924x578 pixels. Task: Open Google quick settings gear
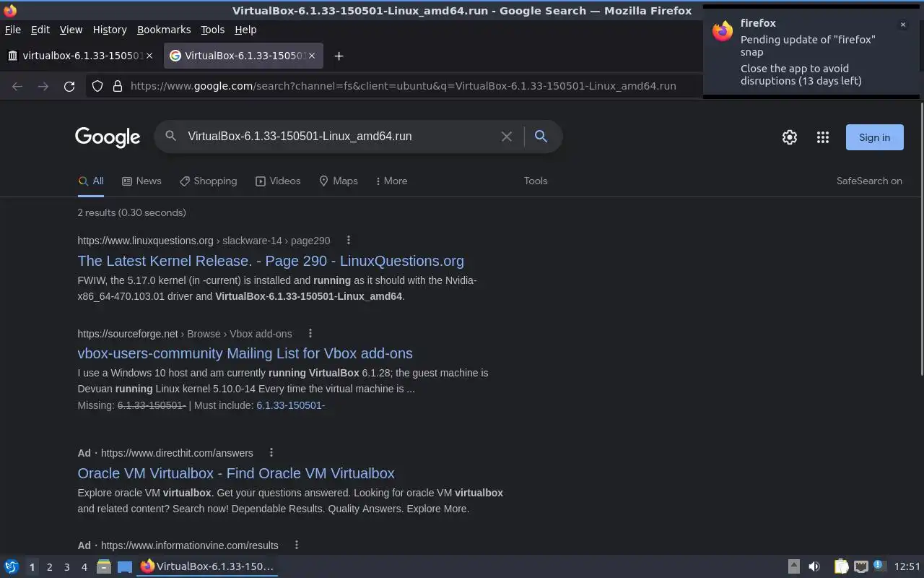(x=790, y=137)
